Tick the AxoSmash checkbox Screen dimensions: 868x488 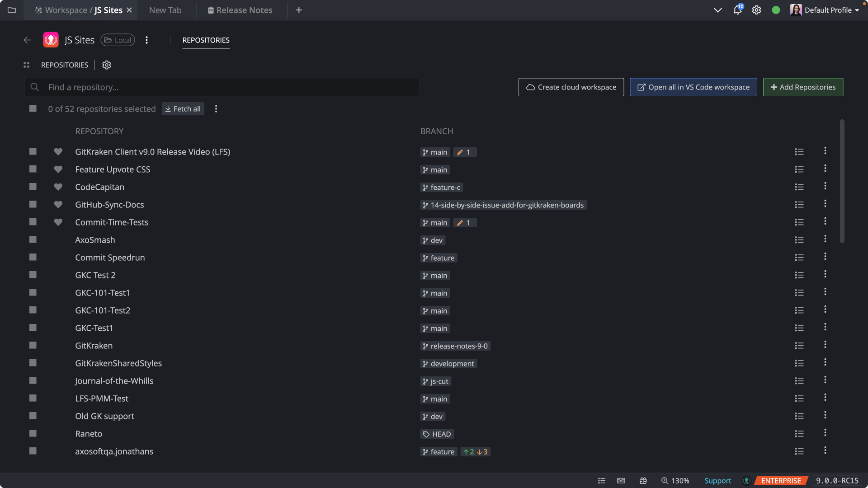(33, 239)
